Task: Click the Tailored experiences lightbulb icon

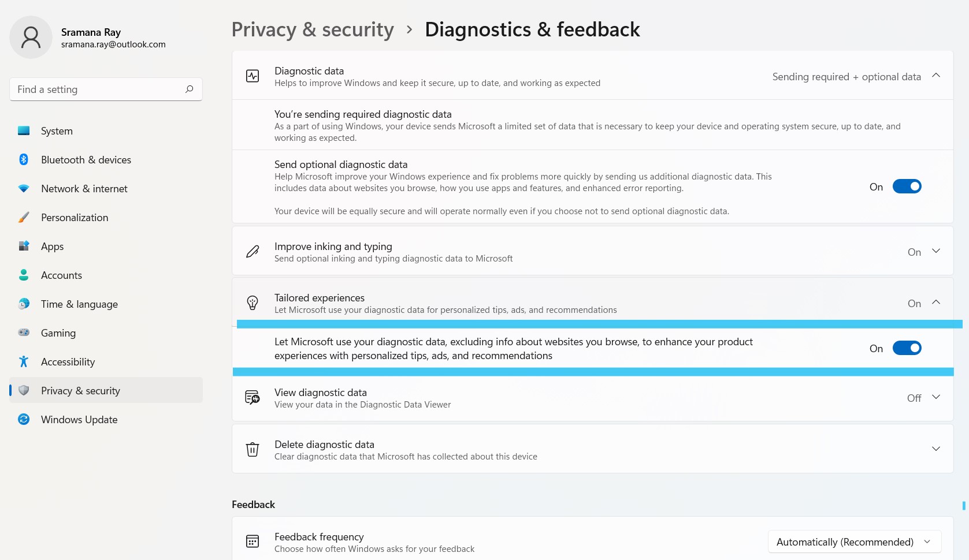Action: (253, 303)
